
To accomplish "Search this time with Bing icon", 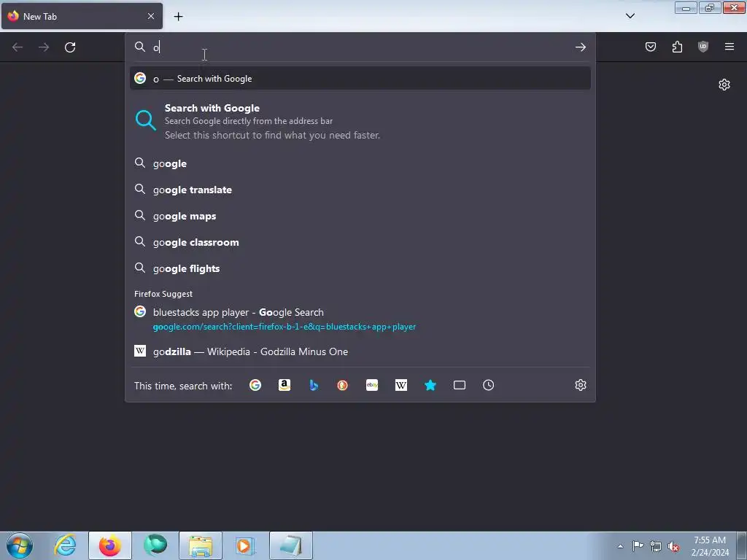I will 314,385.
